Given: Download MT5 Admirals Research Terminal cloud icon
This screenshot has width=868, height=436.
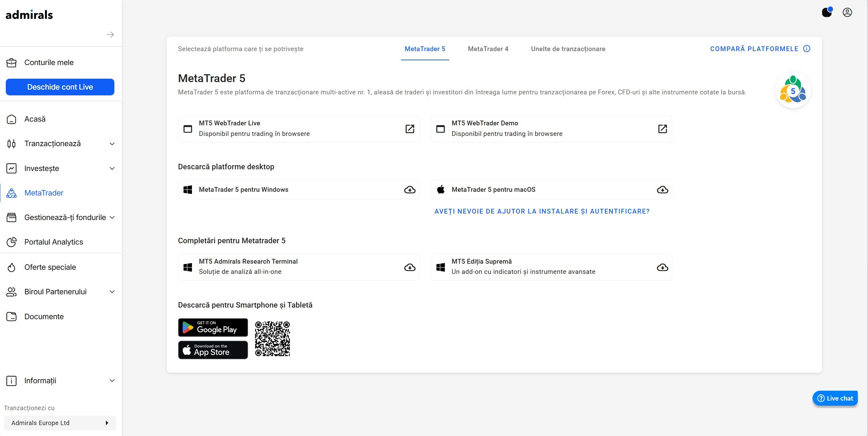Looking at the screenshot, I should (410, 267).
